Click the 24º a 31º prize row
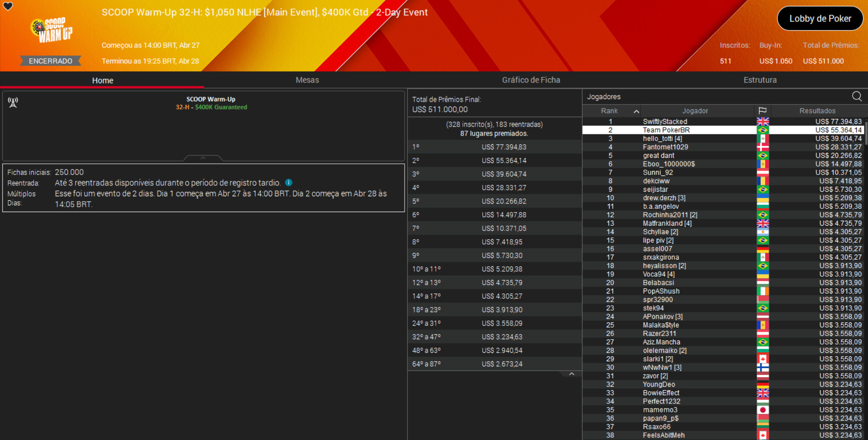The height and width of the screenshot is (440, 868). (495, 323)
